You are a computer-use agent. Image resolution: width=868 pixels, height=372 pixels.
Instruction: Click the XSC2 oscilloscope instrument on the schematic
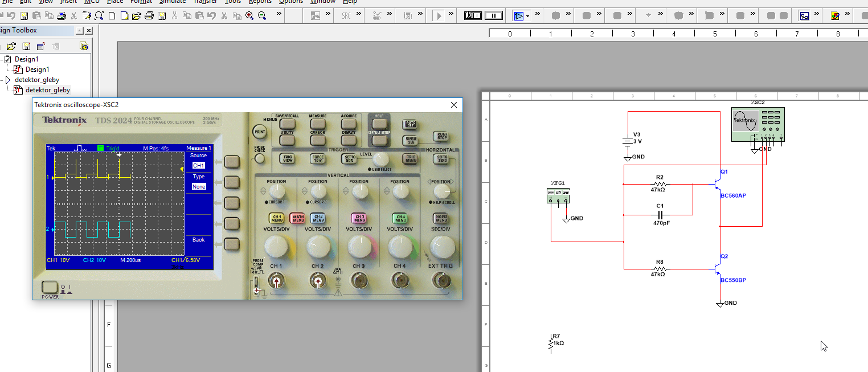pos(758,124)
